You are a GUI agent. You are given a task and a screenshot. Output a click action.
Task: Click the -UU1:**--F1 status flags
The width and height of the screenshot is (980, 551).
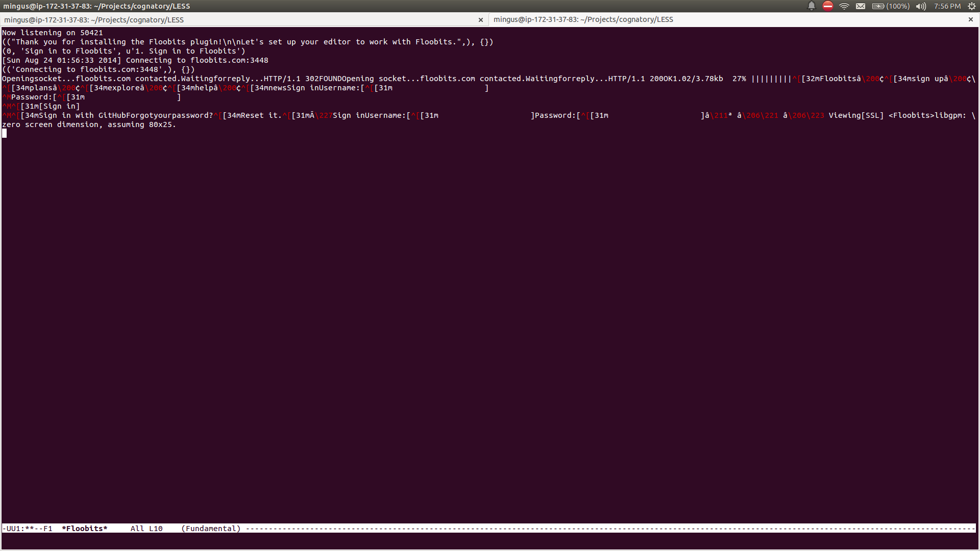28,529
